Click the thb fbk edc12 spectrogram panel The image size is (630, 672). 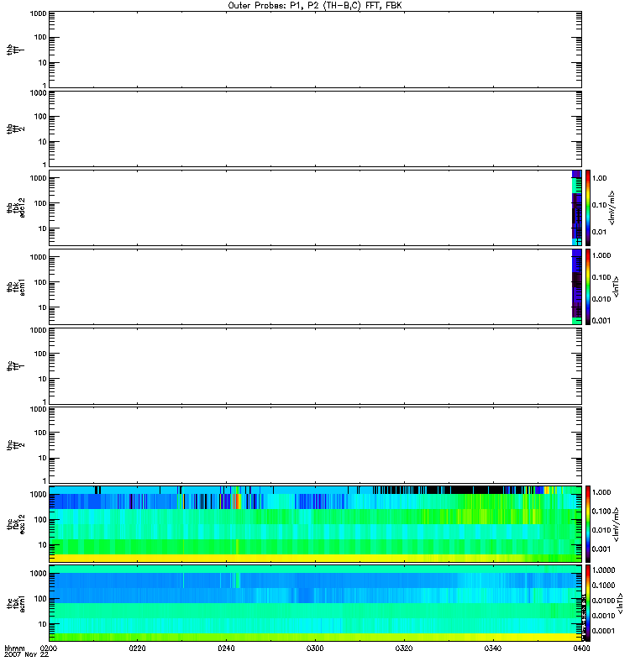coord(315,207)
